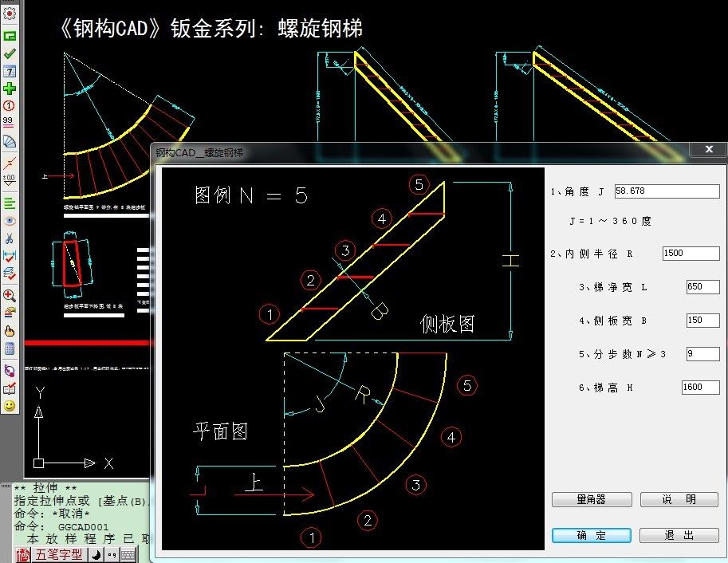The image size is (728, 563).
Task: Click the green checkmark toolbar icon
Action: click(10, 53)
